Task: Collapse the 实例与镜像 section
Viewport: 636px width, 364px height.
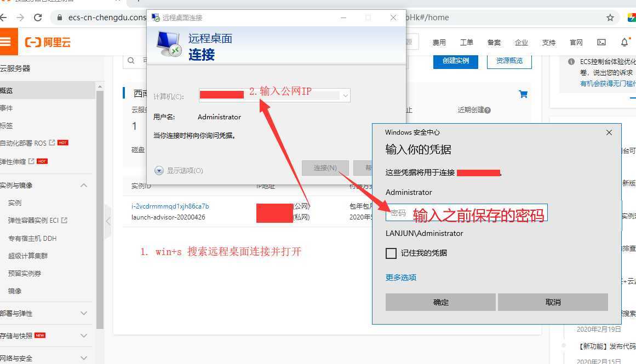Action: point(84,185)
